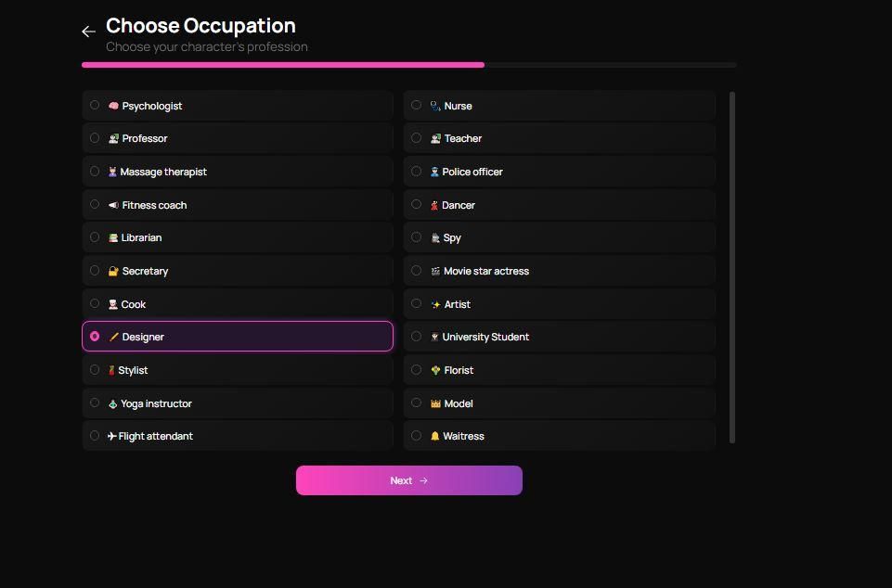The image size is (892, 588).
Task: Click the crown icon beside Model
Action: [x=434, y=403]
